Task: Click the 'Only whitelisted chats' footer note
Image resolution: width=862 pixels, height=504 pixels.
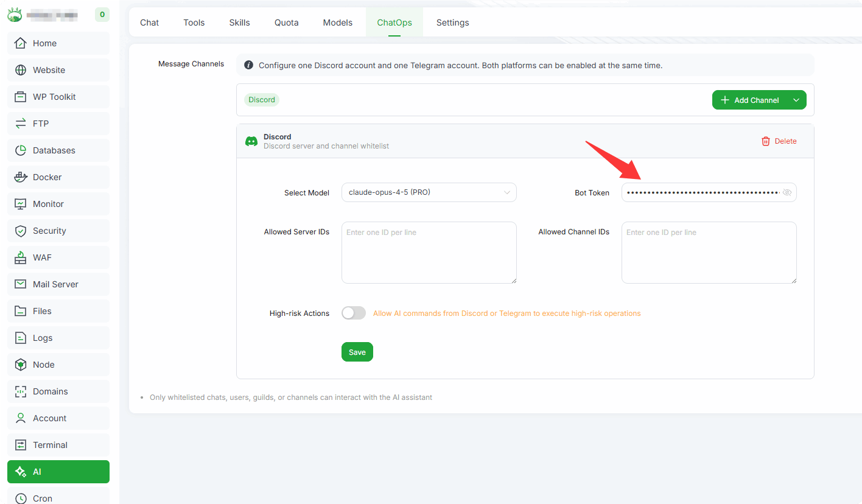Action: tap(291, 397)
